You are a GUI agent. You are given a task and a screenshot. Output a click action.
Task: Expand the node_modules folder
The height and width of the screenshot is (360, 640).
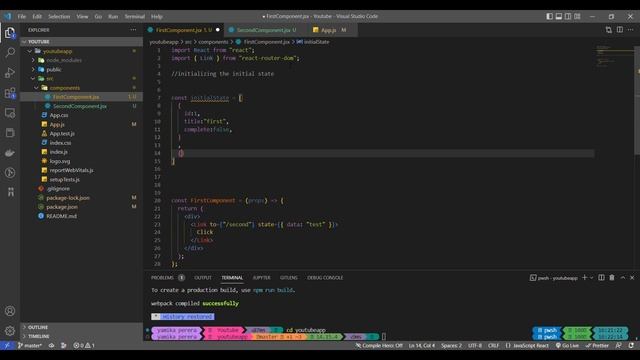click(x=82, y=60)
